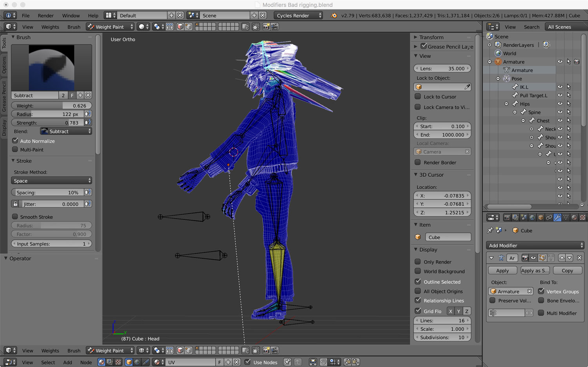Enable Lock to Cursor option

click(x=418, y=97)
